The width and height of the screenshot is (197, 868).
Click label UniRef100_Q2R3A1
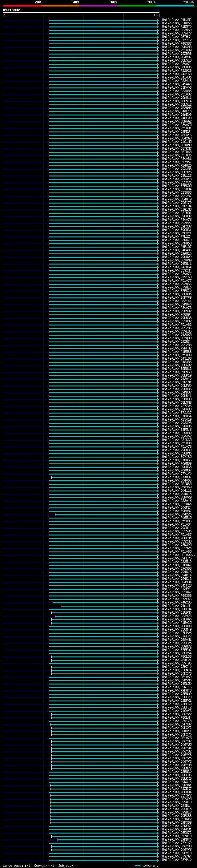pos(176,785)
